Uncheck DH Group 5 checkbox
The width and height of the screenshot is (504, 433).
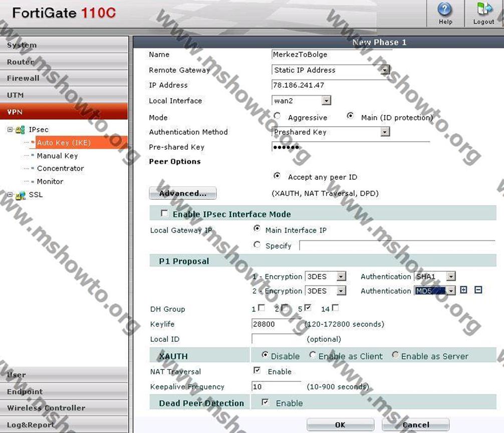[308, 308]
